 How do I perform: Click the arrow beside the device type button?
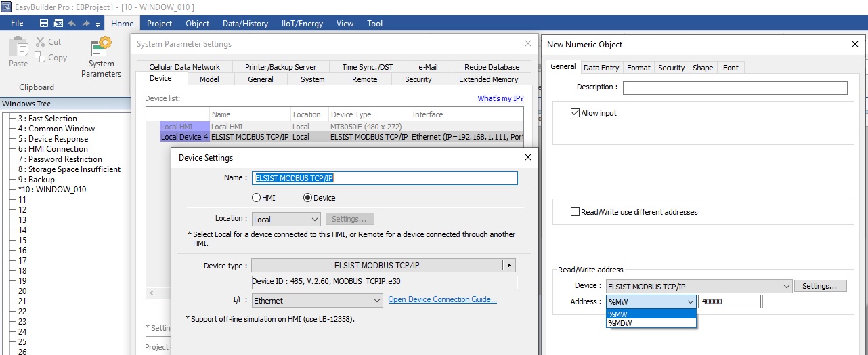pyautogui.click(x=510, y=265)
